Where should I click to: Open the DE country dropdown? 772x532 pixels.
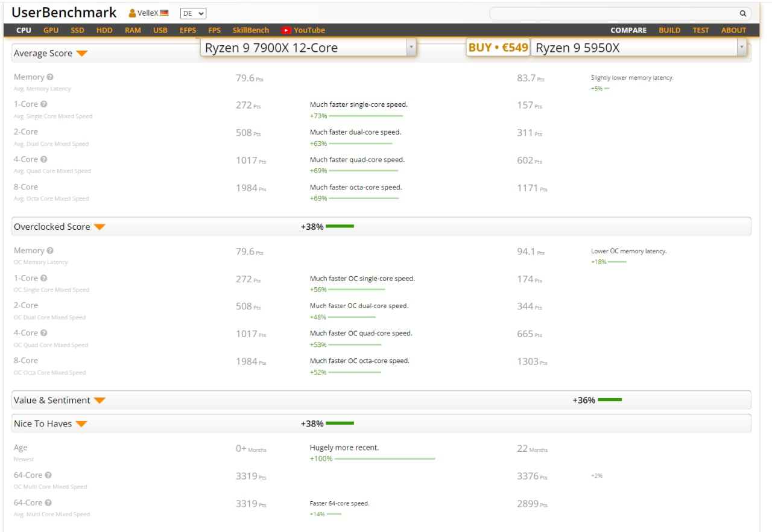pyautogui.click(x=193, y=13)
